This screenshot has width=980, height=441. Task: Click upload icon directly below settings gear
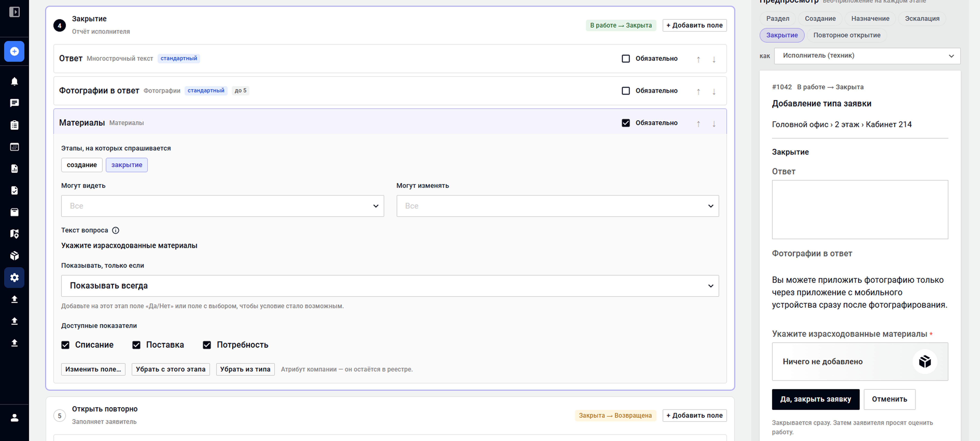[15, 300]
